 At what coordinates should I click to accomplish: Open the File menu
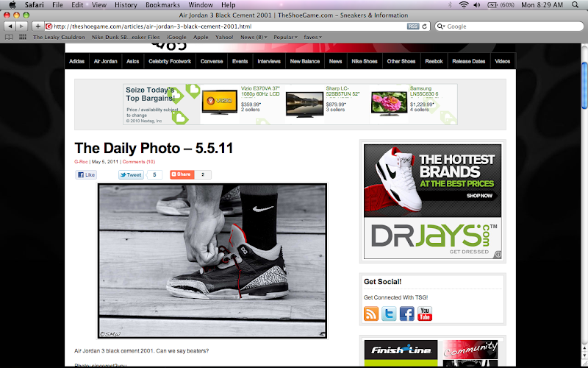coord(57,5)
